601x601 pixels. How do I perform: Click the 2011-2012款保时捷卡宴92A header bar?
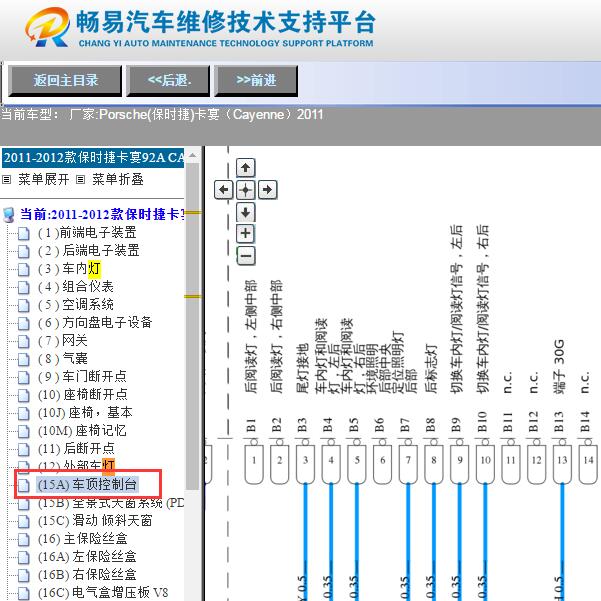click(x=93, y=158)
